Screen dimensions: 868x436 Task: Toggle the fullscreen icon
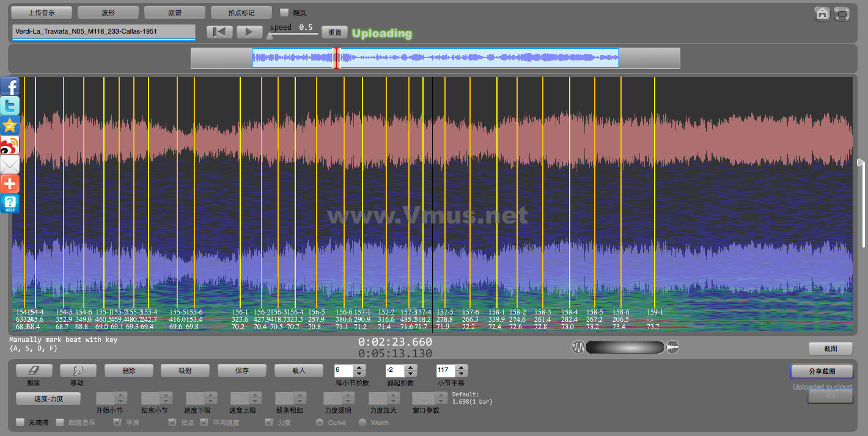[x=842, y=13]
